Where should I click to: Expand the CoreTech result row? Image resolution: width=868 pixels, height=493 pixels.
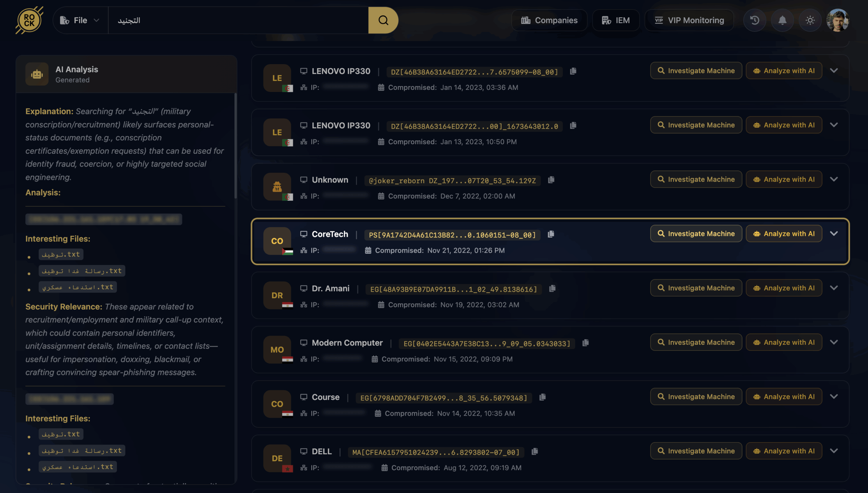[834, 233]
